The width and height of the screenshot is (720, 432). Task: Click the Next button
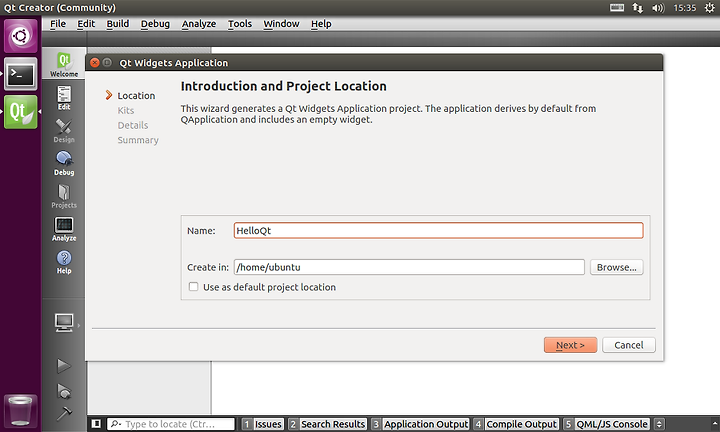[x=570, y=345]
